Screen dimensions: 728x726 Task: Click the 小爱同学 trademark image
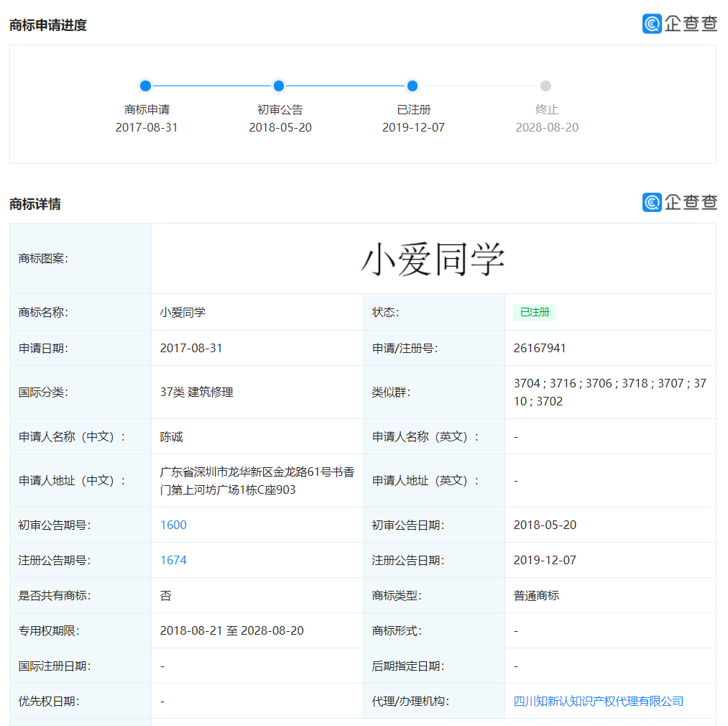[433, 259]
